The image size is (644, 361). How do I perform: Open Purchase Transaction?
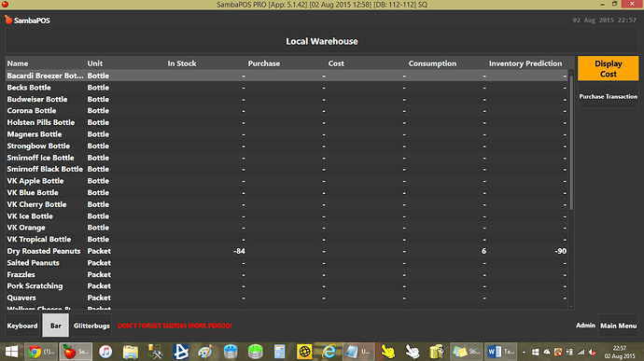(x=608, y=96)
